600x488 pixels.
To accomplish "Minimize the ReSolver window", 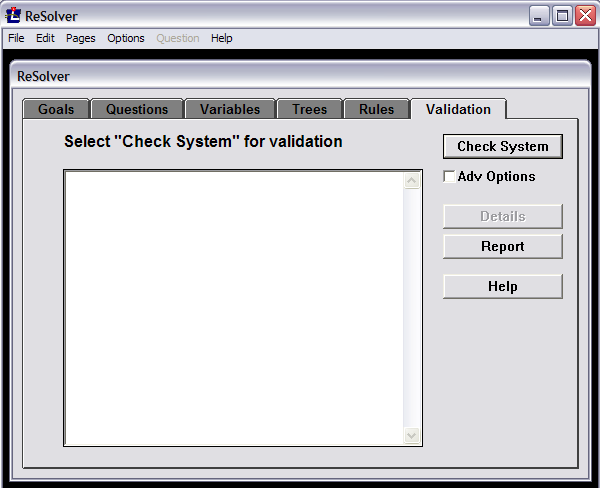I will 538,16.
